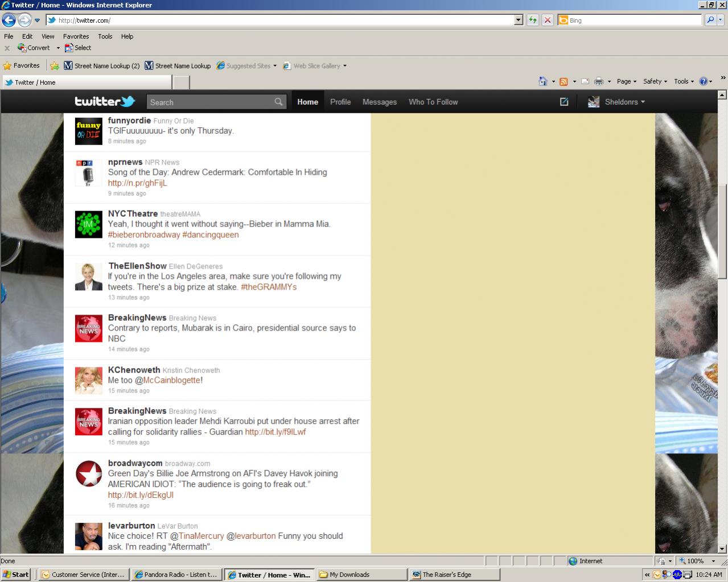This screenshot has width=728, height=582.
Task: Click Add to Favorites Bar icon
Action: point(55,65)
